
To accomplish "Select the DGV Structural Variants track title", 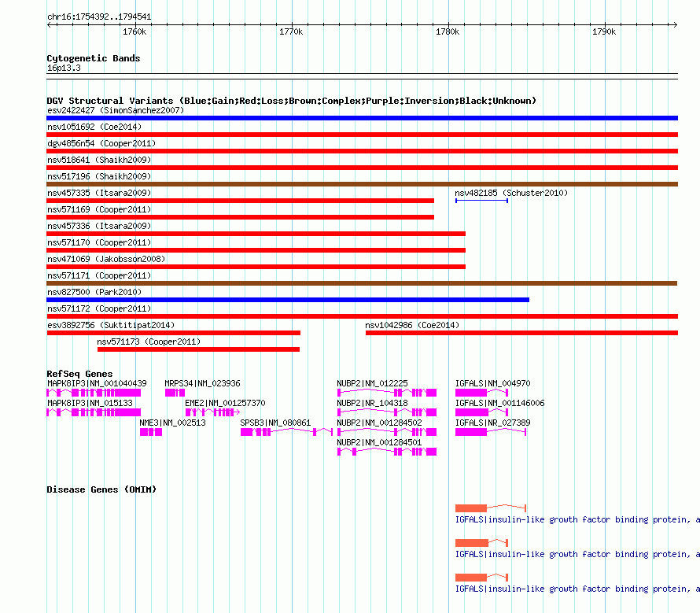I will (291, 101).
